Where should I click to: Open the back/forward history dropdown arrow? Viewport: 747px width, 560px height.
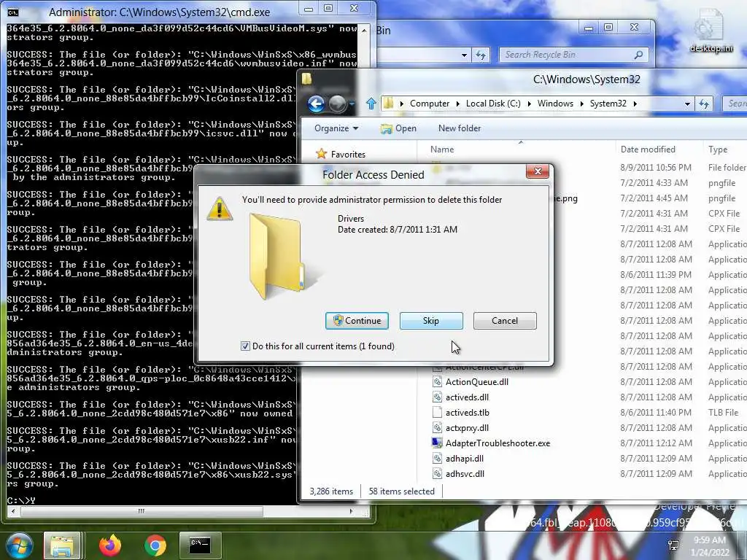point(352,104)
